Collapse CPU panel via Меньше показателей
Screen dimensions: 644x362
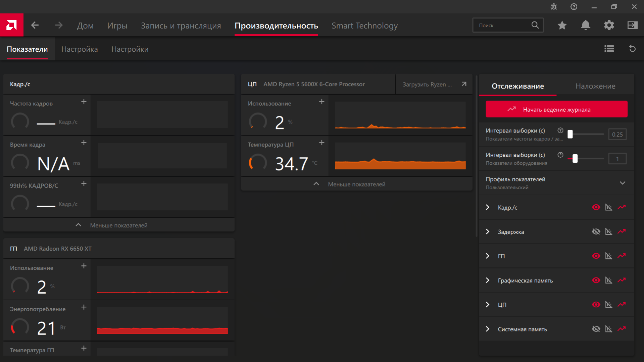pos(356,184)
